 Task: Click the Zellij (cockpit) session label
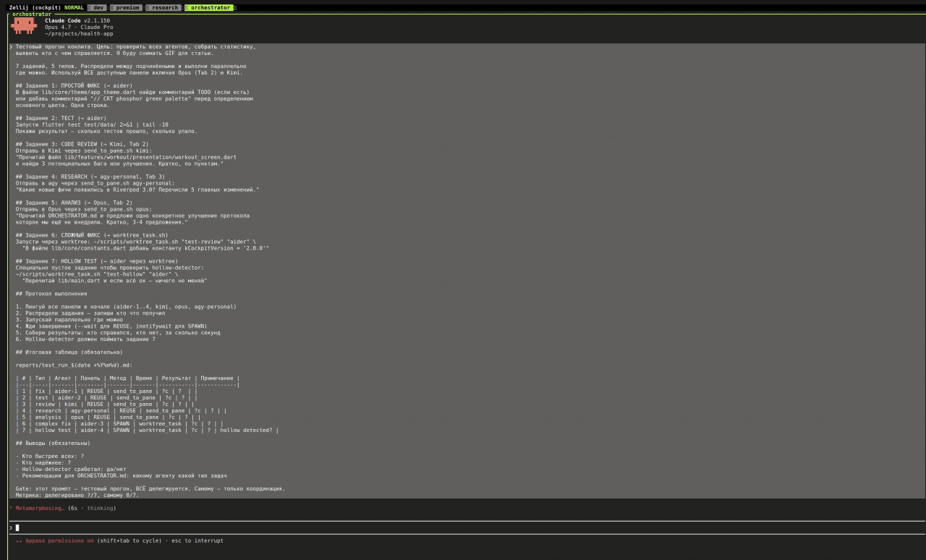click(x=35, y=7)
